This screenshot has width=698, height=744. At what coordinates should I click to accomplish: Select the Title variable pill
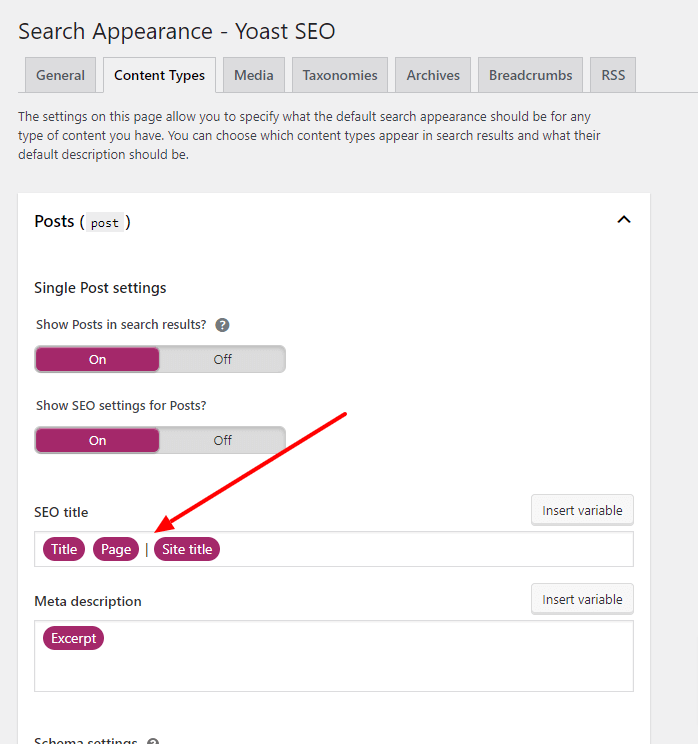pos(64,549)
